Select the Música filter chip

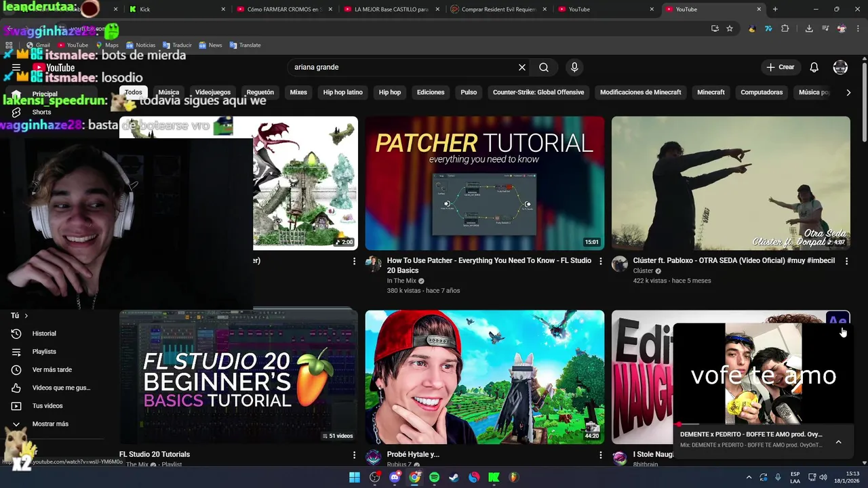(169, 92)
